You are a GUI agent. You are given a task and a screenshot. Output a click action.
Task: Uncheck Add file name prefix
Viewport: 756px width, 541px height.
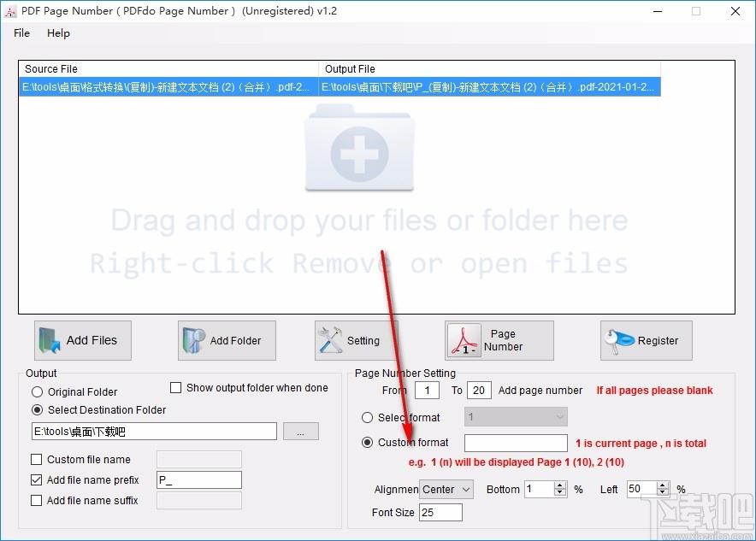pos(36,479)
